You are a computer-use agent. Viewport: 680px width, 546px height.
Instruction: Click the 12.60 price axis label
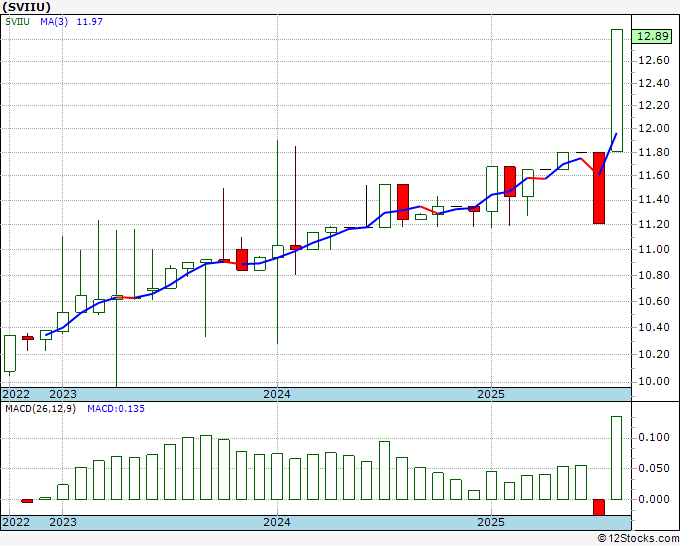coord(654,61)
